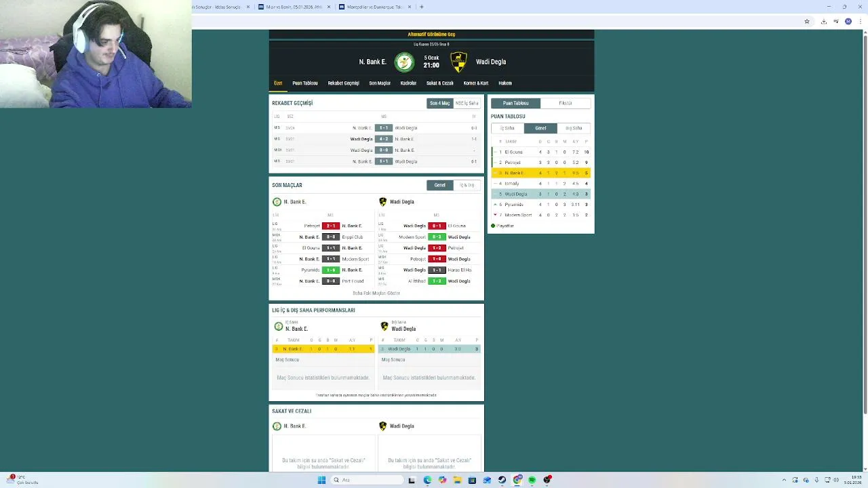Select Son 4 Maç toggle in Rekabet Geçmişi
This screenshot has height=488, width=868.
coord(439,103)
